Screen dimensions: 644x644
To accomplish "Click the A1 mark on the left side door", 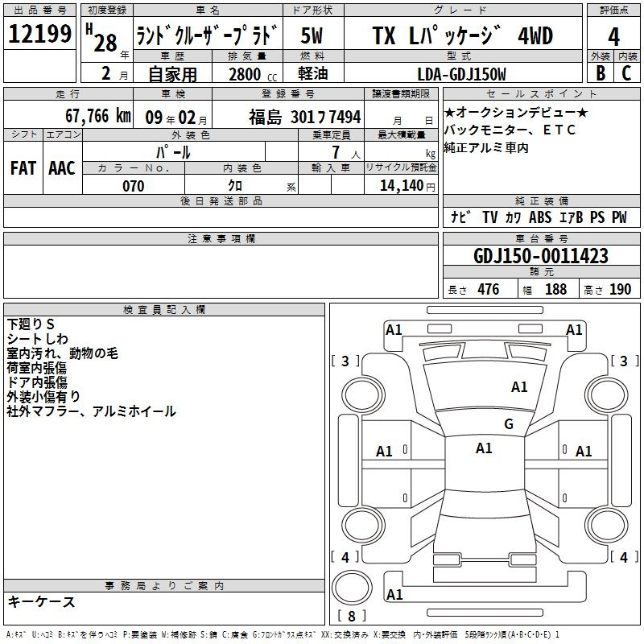I will coord(385,452).
